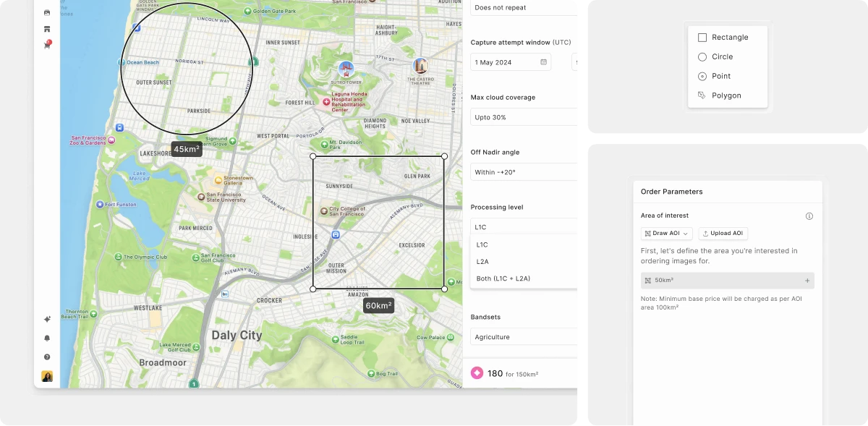Click the Sutro Tower landmark marker
The image size is (868, 426).
click(x=347, y=69)
